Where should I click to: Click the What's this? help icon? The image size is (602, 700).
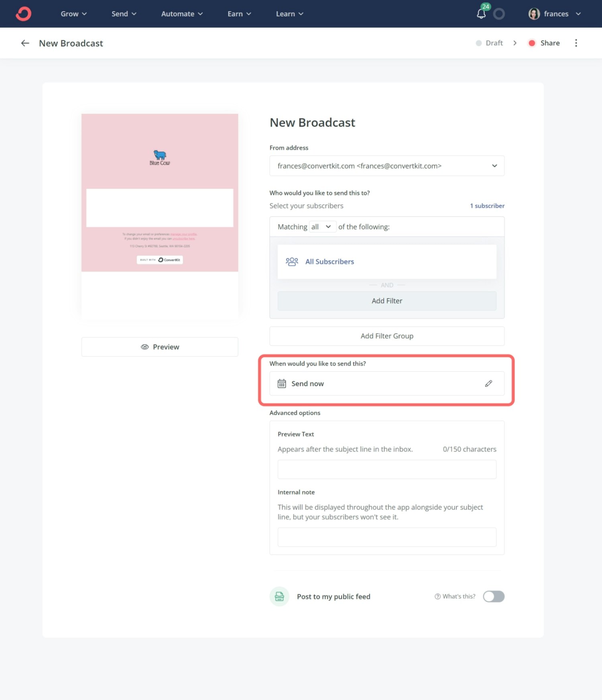tap(437, 596)
